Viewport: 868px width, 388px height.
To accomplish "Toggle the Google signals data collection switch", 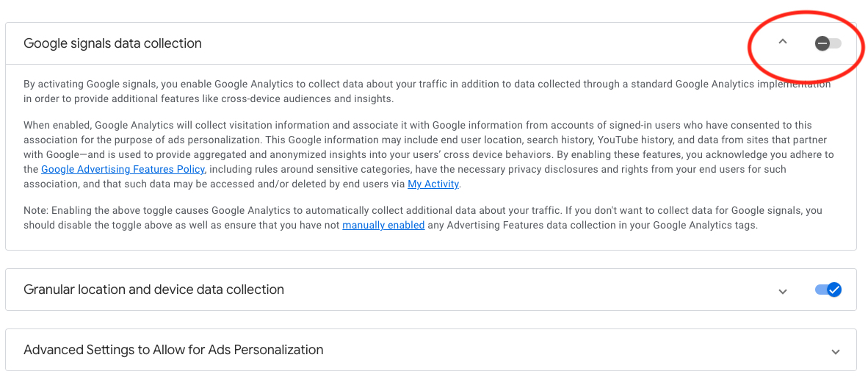I will point(828,43).
